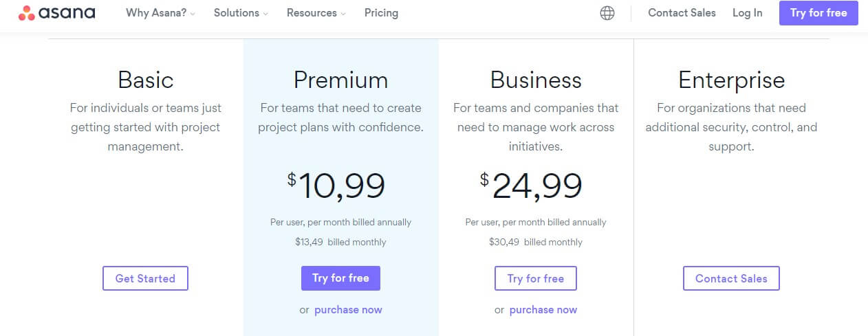Select the Enterprise plan heading
Screen dimensions: 868x336
[731, 80]
